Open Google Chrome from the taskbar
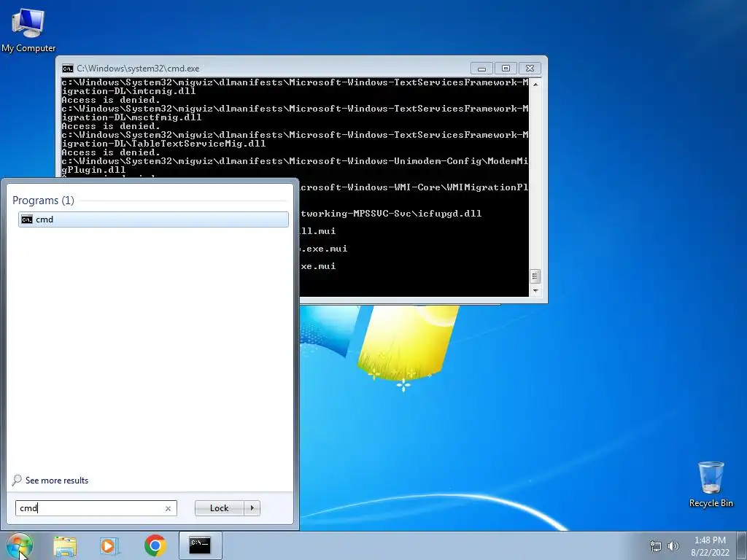 click(x=155, y=545)
